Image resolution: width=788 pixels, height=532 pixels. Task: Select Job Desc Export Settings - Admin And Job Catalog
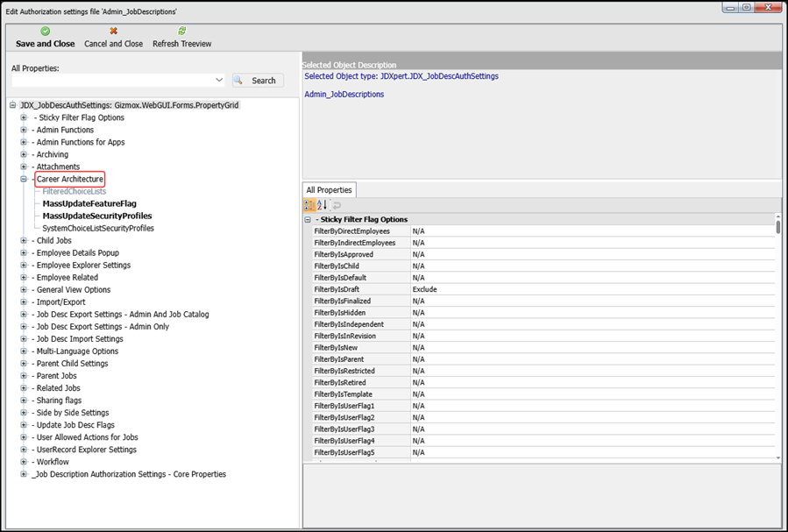pos(123,315)
